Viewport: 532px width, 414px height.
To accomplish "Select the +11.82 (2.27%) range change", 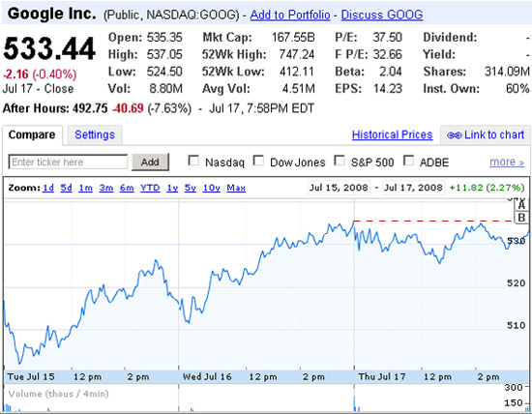I will tap(487, 188).
